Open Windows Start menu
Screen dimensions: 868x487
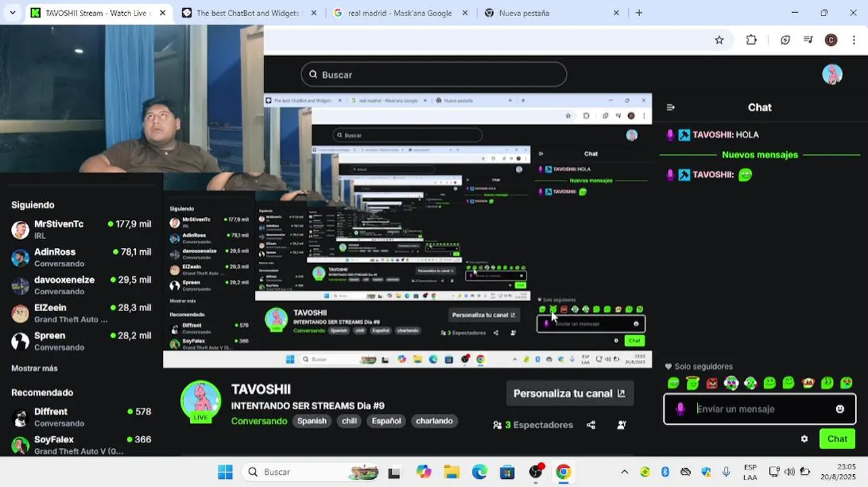click(x=225, y=472)
